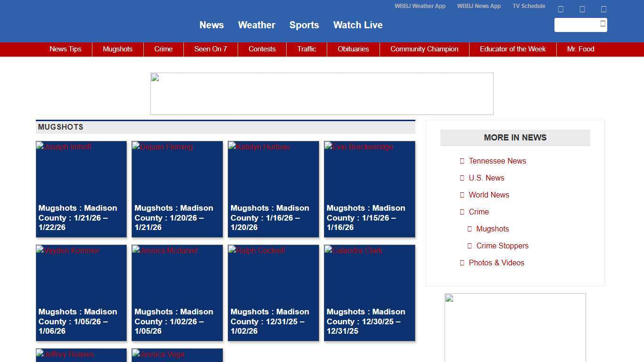Click the middle social icon in the header
Viewport: 644px width, 362px height.
coord(582,9)
